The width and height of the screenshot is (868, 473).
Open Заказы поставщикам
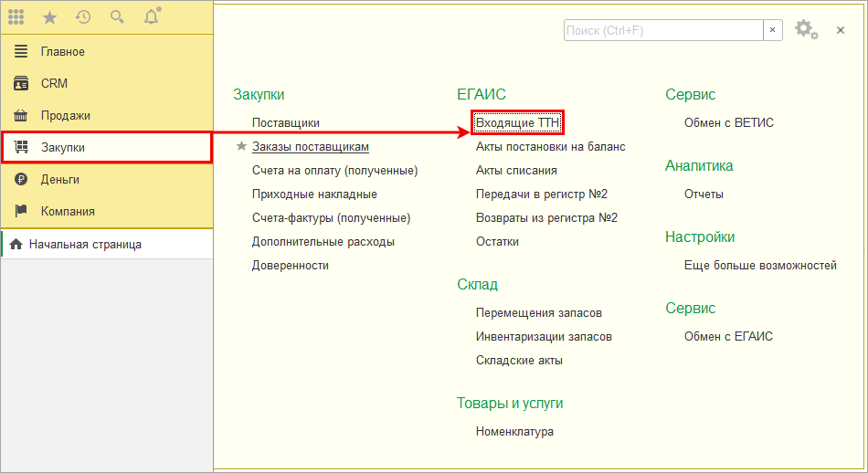point(311,147)
